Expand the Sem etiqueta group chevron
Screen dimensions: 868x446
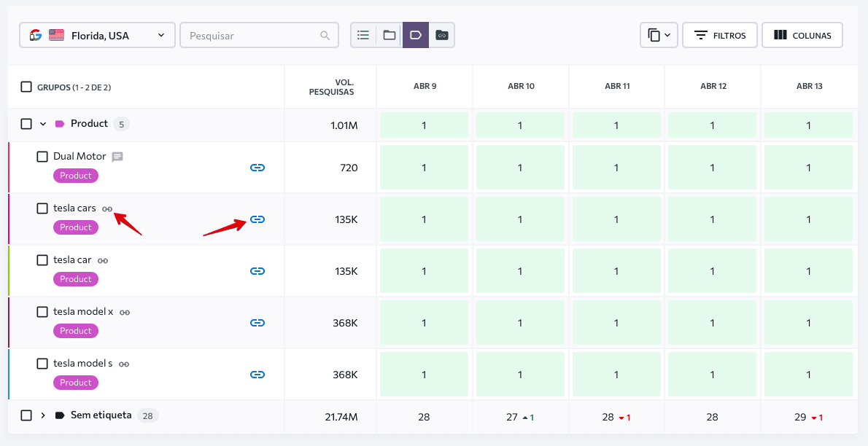pyautogui.click(x=42, y=415)
